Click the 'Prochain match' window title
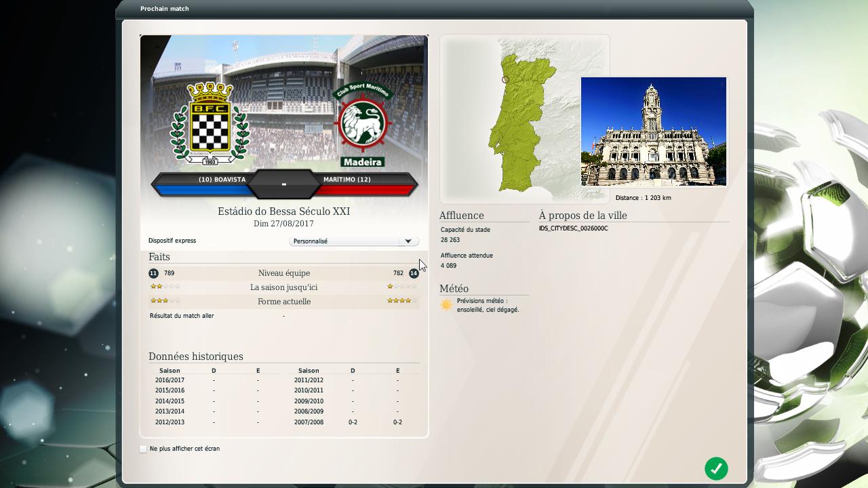This screenshot has width=868, height=488. point(165,9)
